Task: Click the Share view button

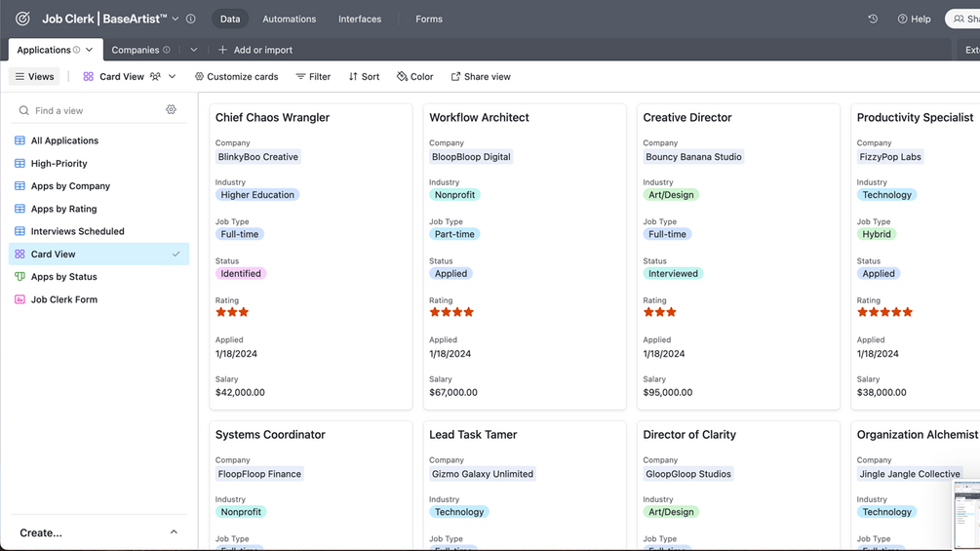Action: 480,76
